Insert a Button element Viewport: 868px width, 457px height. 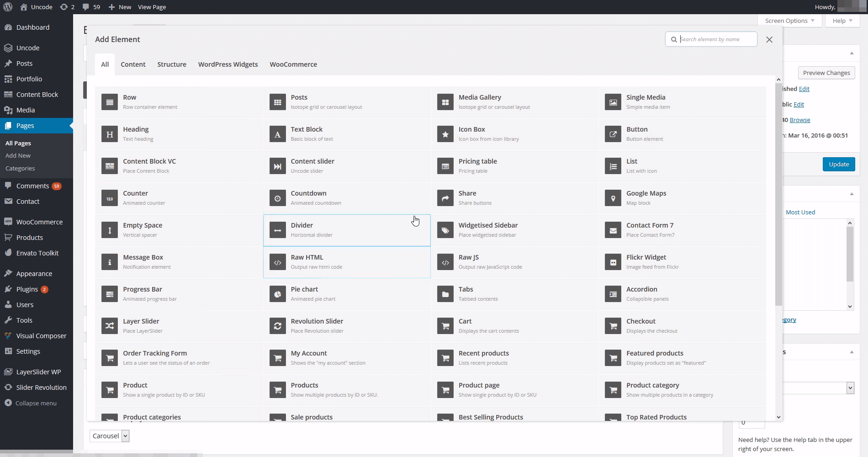pos(682,134)
